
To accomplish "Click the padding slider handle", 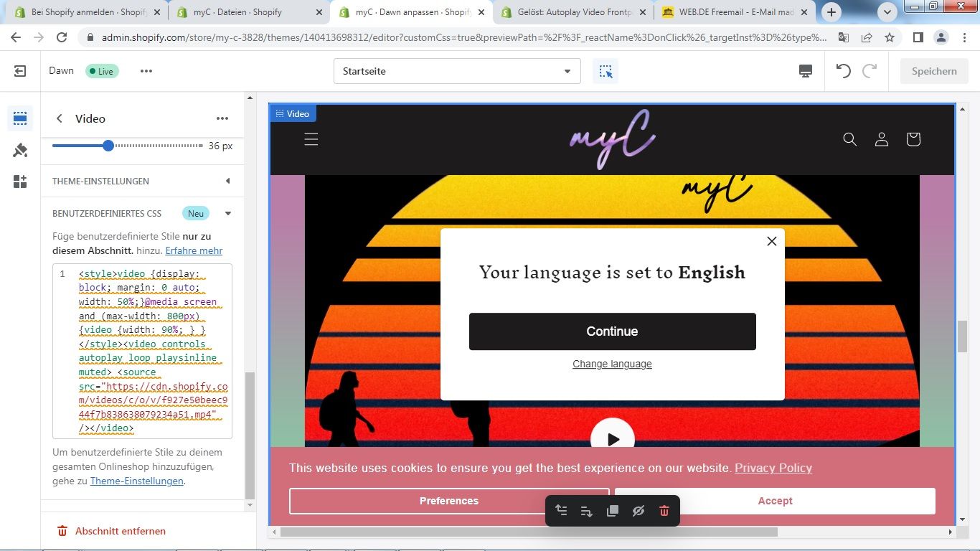I will pyautogui.click(x=108, y=146).
